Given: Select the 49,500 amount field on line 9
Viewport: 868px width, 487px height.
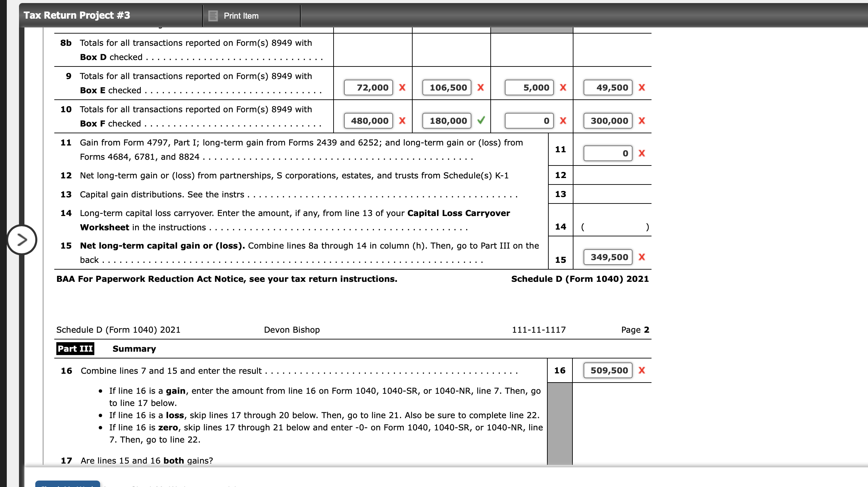Looking at the screenshot, I should point(608,87).
